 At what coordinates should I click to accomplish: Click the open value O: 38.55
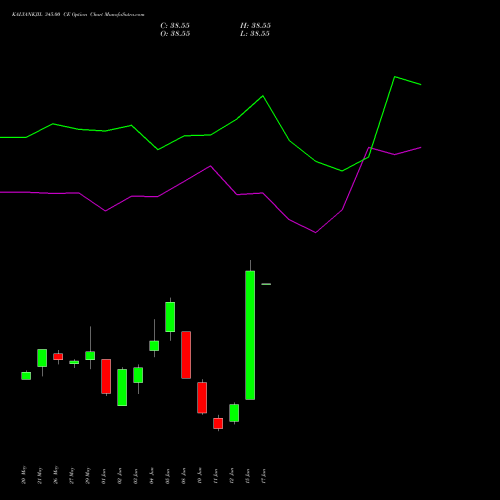pyautogui.click(x=175, y=34)
